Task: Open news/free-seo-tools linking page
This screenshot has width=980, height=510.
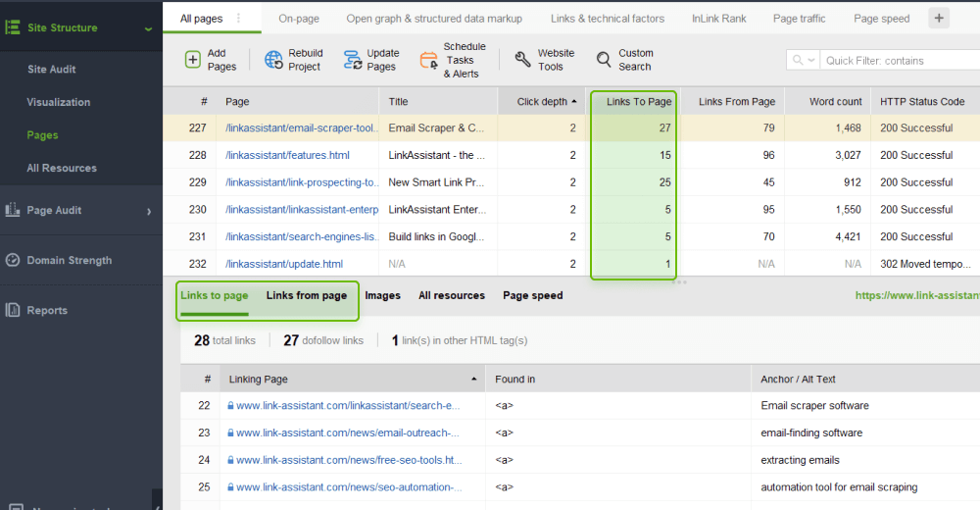Action: [x=349, y=460]
